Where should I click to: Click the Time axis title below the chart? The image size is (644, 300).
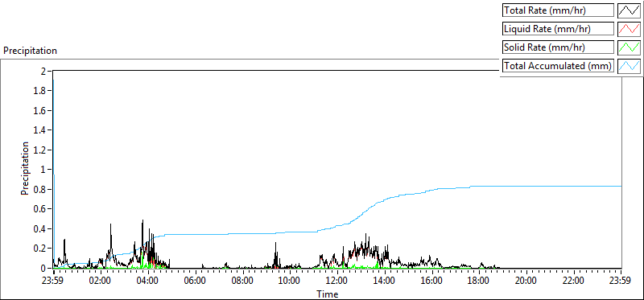click(328, 294)
